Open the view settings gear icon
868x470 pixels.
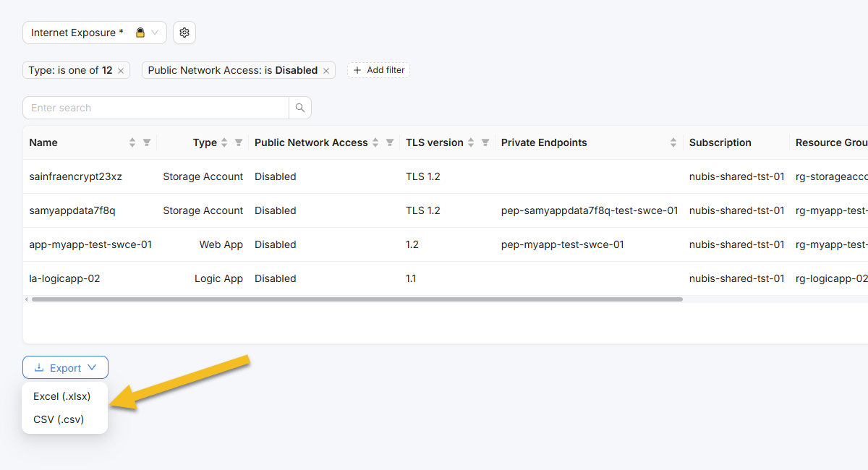click(184, 33)
